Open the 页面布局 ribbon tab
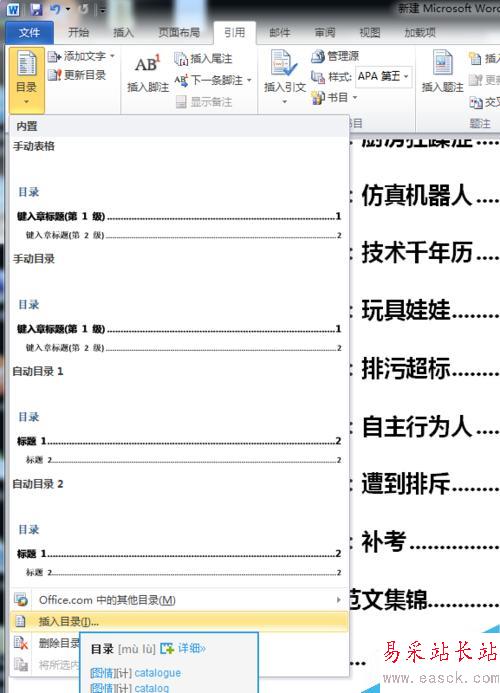Image resolution: width=500 pixels, height=693 pixels. 179,32
